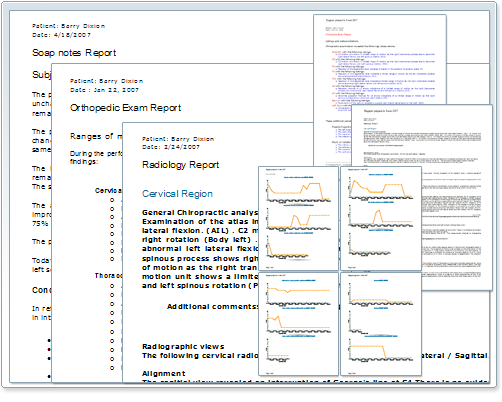Click the "Ranges of m" section heading
This screenshot has height=402, width=502.
click(x=96, y=136)
